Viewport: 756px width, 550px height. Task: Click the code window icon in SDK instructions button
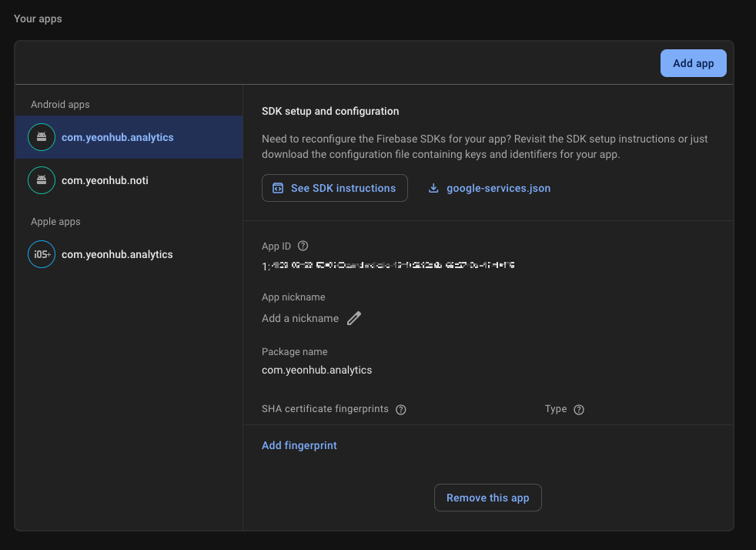click(x=278, y=188)
